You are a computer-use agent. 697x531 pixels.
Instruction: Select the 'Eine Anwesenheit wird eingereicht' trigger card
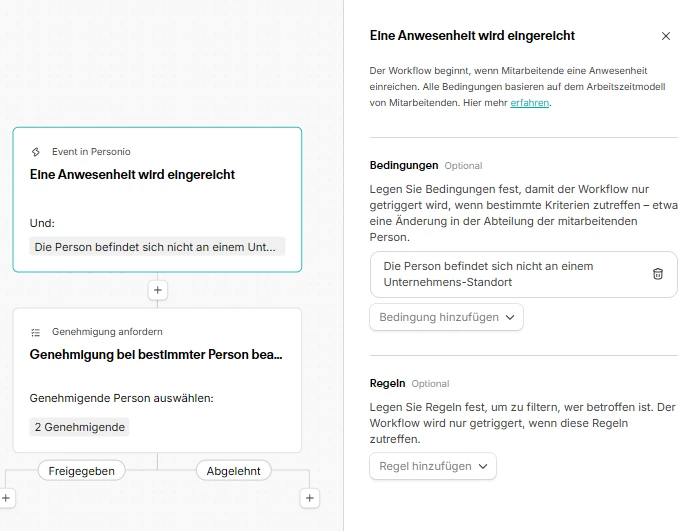click(x=157, y=199)
